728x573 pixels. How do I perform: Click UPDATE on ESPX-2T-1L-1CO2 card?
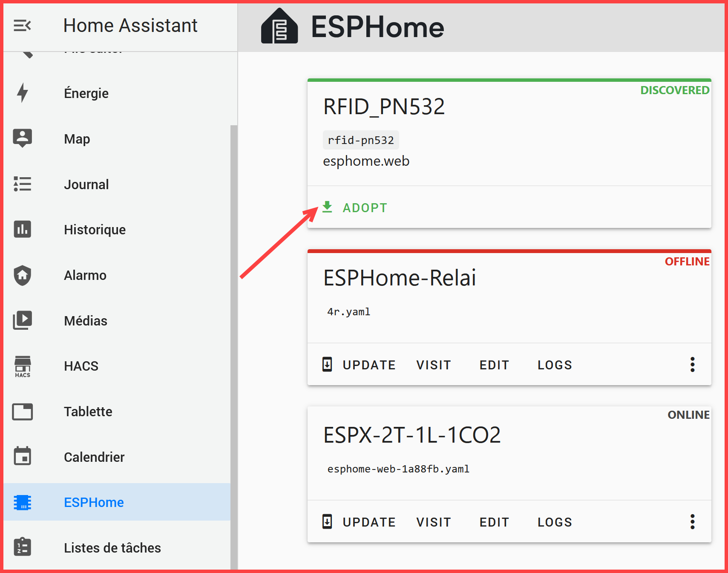pos(369,522)
